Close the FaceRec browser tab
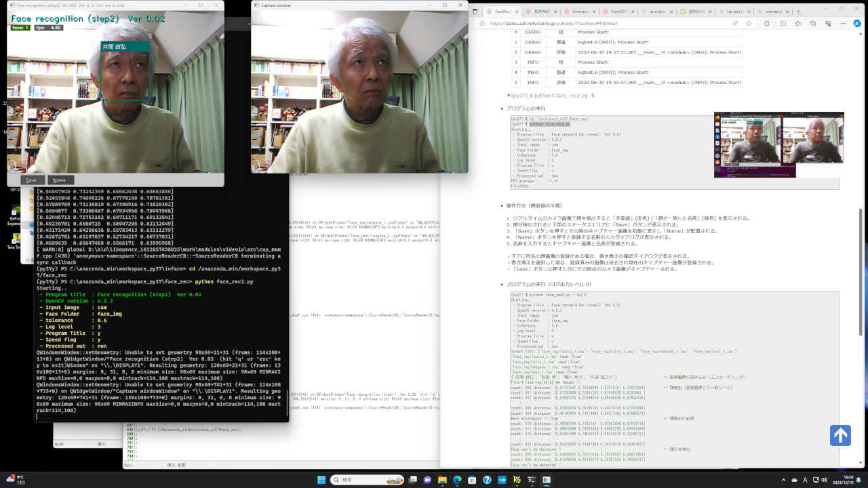The image size is (868, 488). click(x=517, y=12)
